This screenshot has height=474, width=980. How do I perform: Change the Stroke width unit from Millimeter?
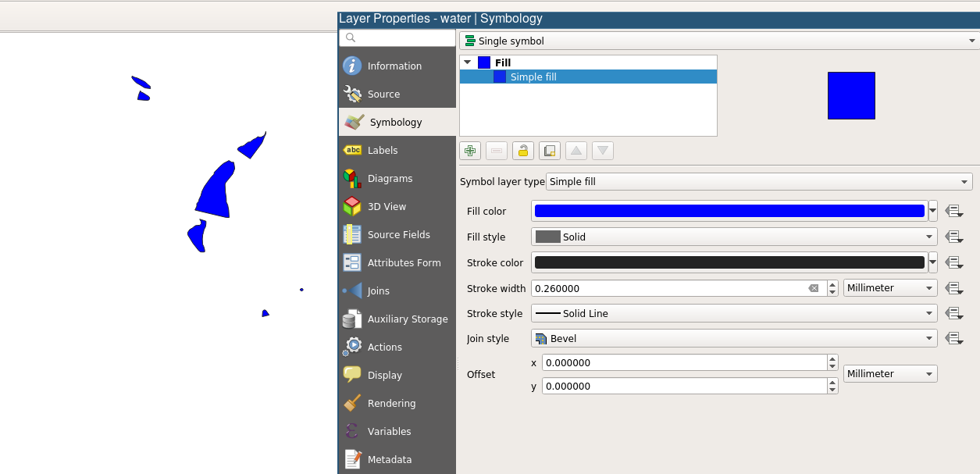(x=890, y=288)
